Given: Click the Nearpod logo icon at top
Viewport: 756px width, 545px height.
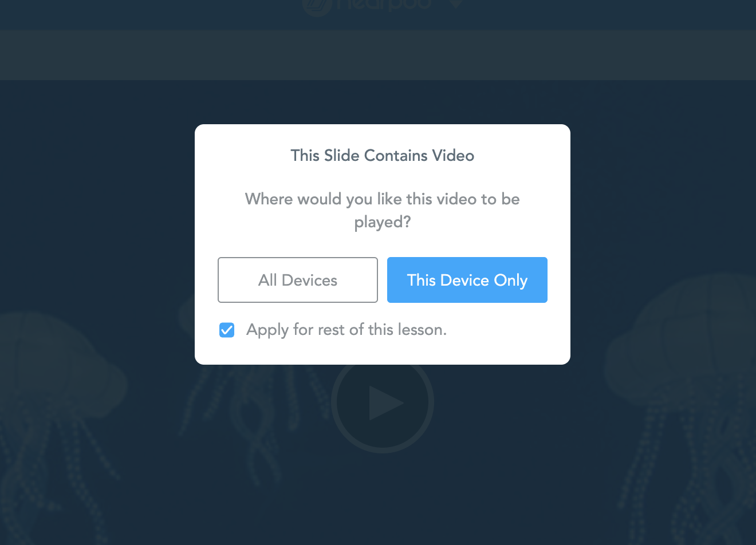Looking at the screenshot, I should tap(317, 7).
